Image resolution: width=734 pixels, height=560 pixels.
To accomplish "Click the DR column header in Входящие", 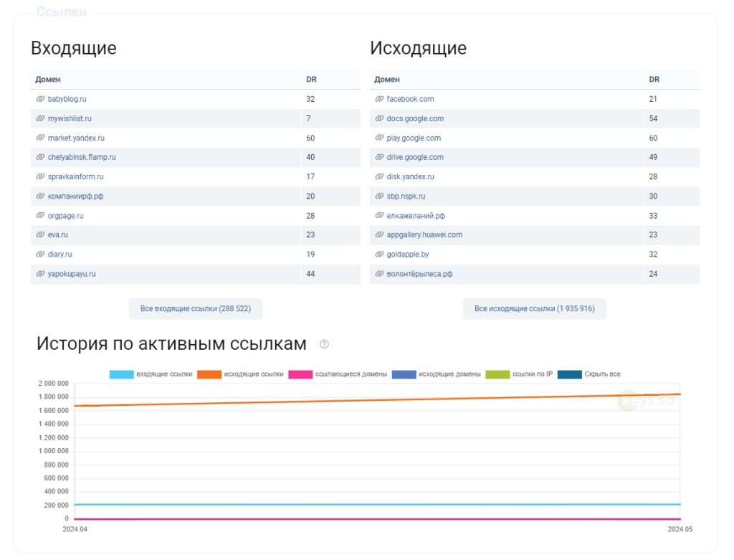I will coord(311,79).
